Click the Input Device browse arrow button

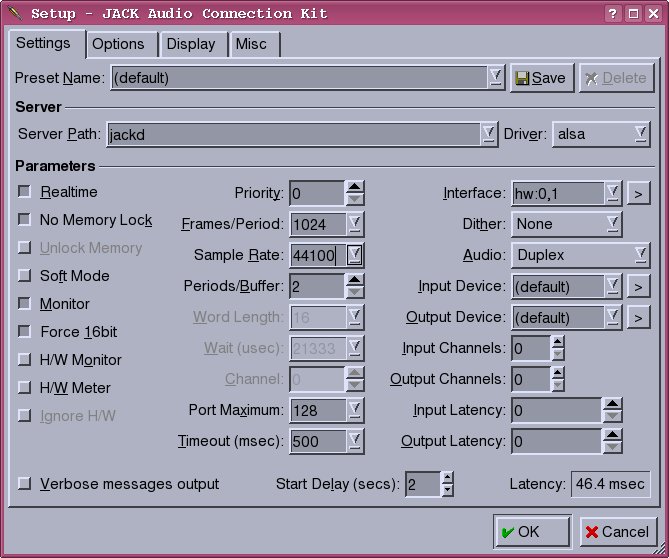tap(638, 286)
